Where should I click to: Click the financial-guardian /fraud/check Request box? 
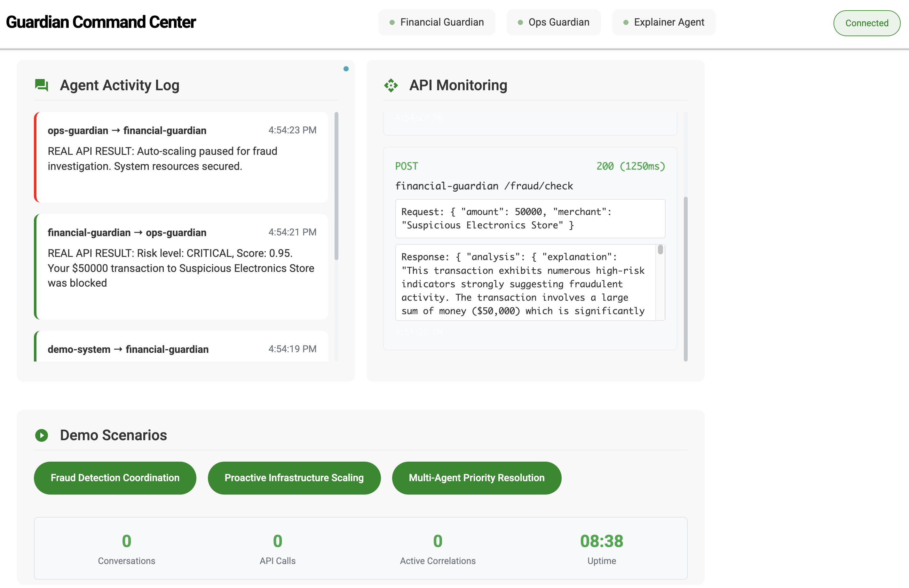[530, 219]
